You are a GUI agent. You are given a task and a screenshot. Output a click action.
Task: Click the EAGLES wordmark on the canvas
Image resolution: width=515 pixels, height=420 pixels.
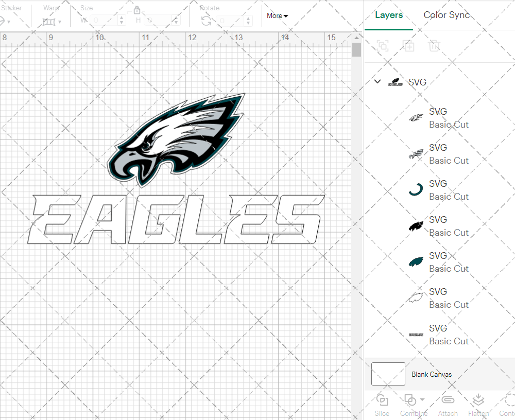click(x=176, y=219)
